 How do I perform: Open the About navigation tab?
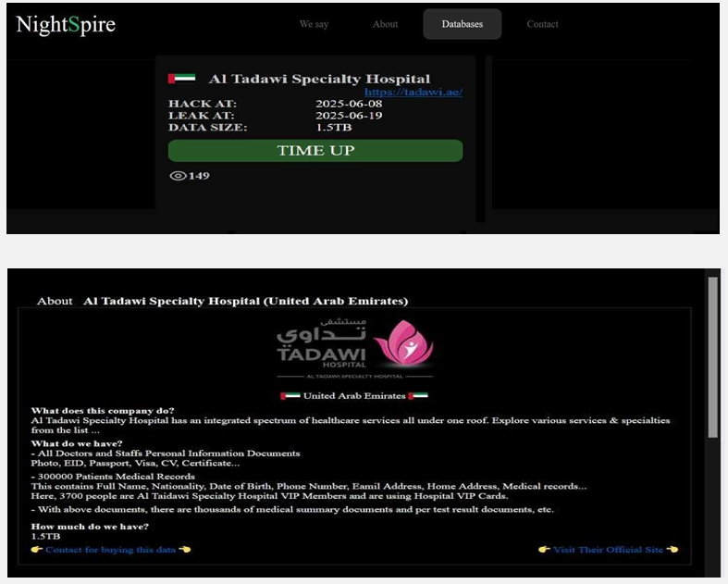point(385,24)
